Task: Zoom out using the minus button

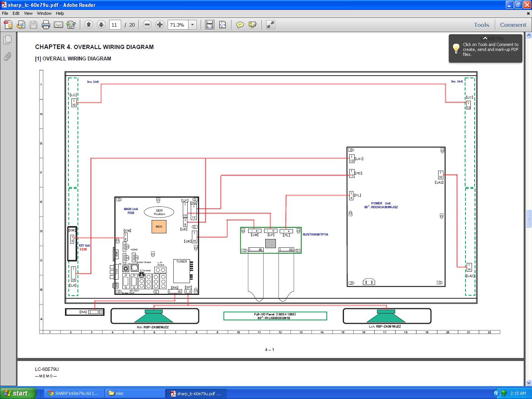Action: 147,25
